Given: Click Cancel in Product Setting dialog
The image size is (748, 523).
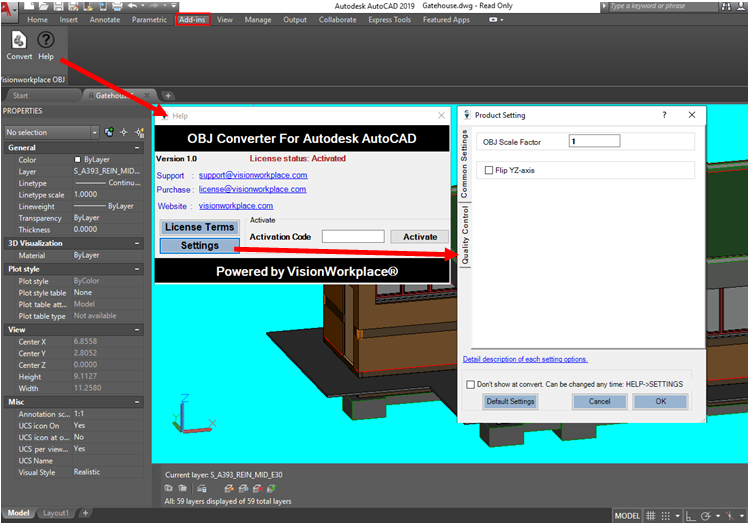Looking at the screenshot, I should click(x=599, y=401).
